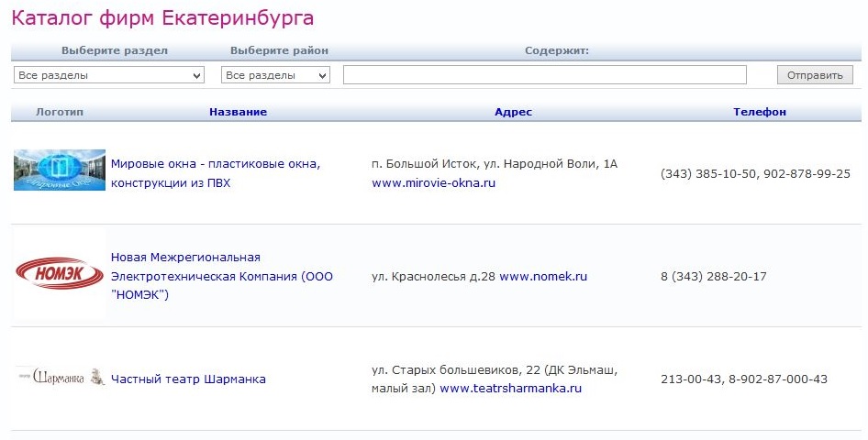Click the 'Содержит:' filter label

(x=556, y=51)
